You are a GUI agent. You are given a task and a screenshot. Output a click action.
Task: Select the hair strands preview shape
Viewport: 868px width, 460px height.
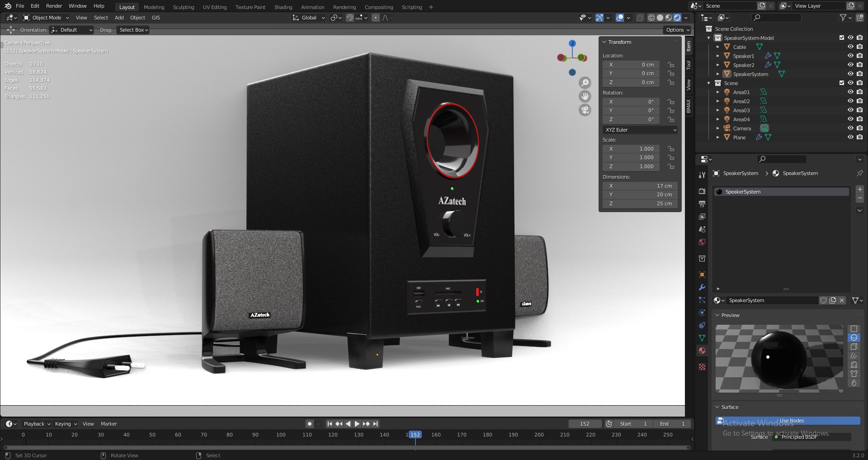pos(854,356)
